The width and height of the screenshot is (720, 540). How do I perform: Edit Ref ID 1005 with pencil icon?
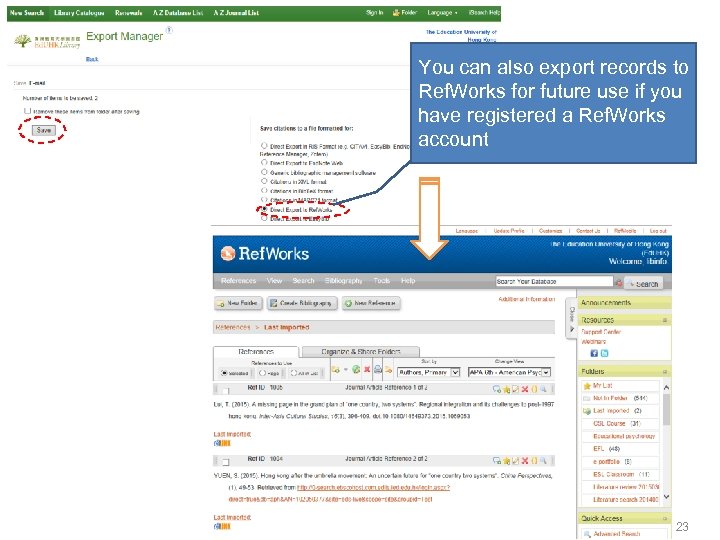tap(516, 389)
